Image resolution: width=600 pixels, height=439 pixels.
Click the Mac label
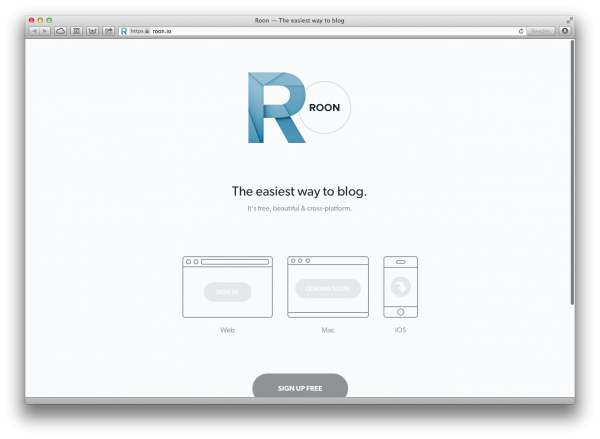(x=328, y=330)
